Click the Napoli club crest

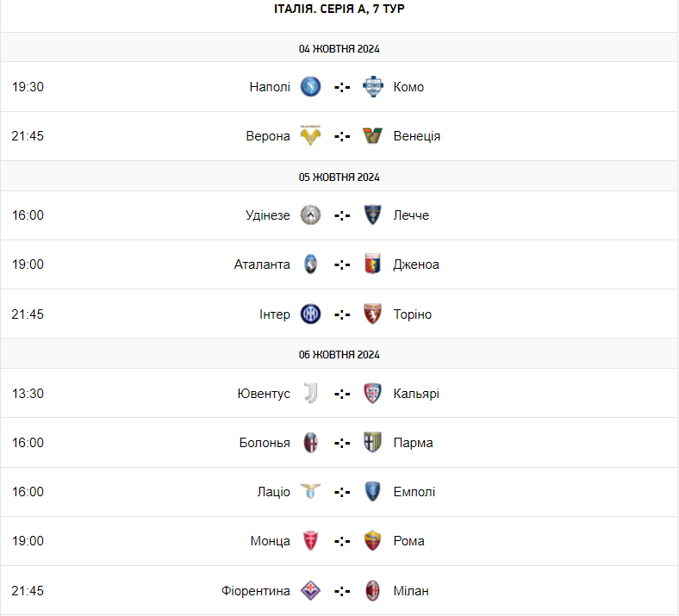(310, 86)
